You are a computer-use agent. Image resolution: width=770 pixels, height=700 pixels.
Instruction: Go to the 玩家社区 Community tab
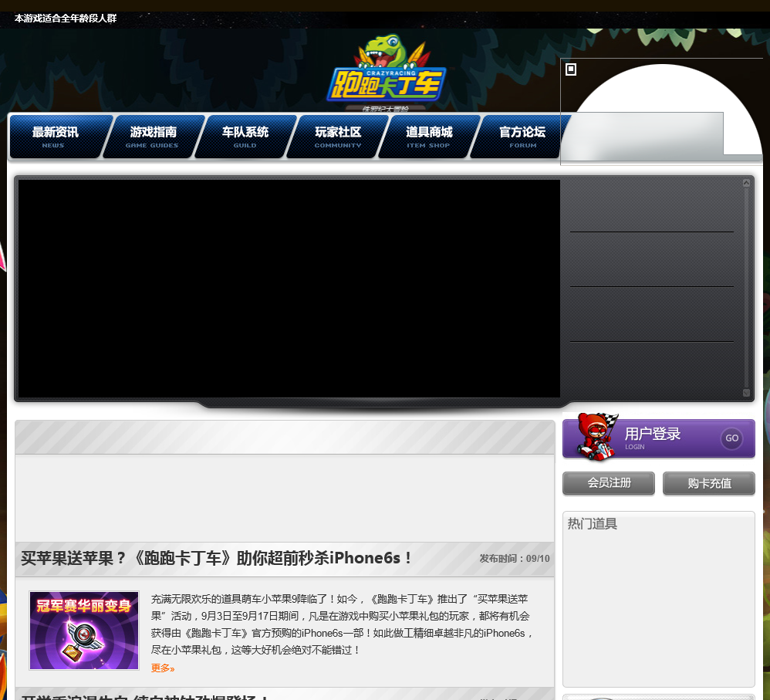[338, 137]
